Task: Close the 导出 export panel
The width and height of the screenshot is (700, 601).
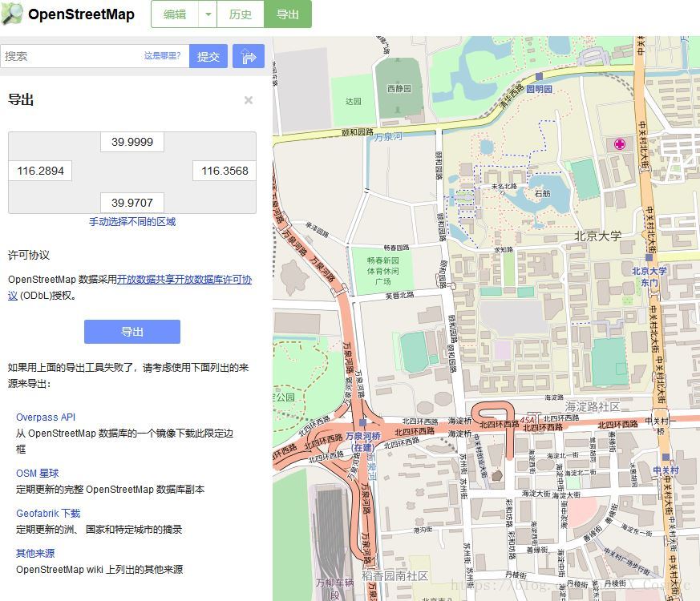Action: coord(249,100)
